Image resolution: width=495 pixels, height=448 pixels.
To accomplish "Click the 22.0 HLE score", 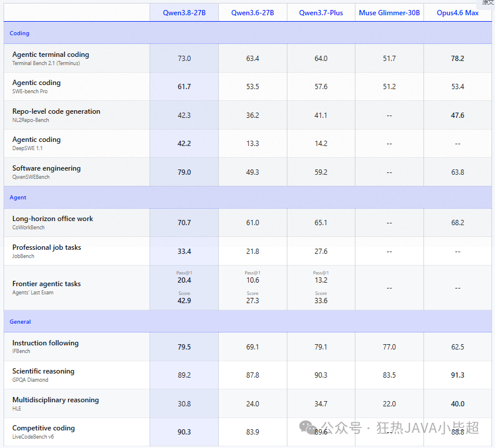I will (389, 404).
